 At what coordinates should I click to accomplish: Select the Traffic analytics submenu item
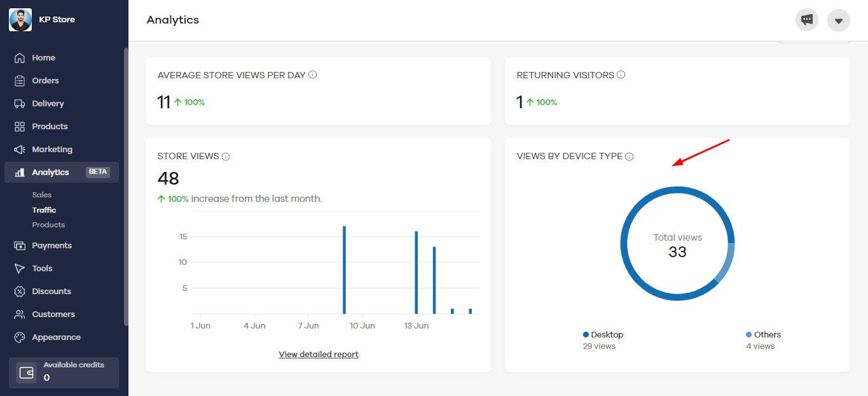tap(45, 210)
